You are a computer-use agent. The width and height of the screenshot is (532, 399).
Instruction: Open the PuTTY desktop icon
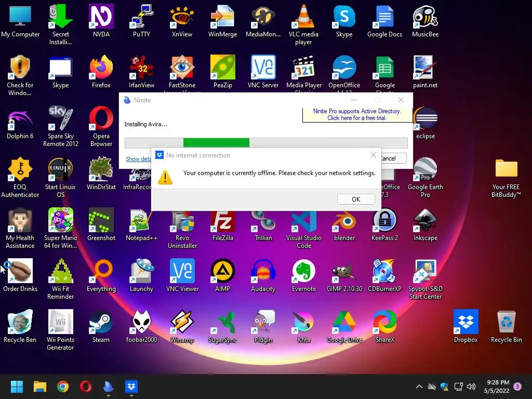141,21
